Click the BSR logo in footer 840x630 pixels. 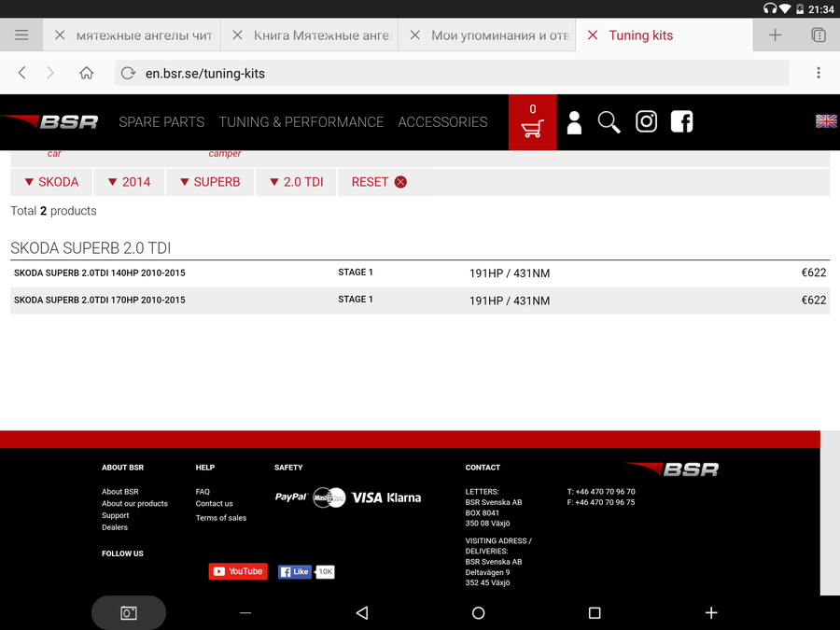pyautogui.click(x=672, y=469)
